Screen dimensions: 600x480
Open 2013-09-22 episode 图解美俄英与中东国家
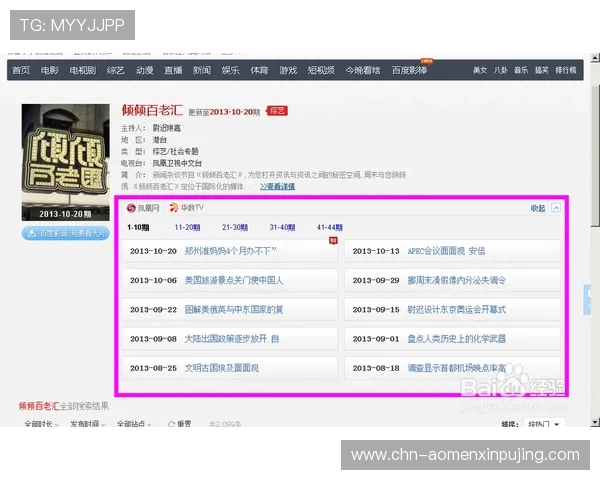click(x=230, y=310)
